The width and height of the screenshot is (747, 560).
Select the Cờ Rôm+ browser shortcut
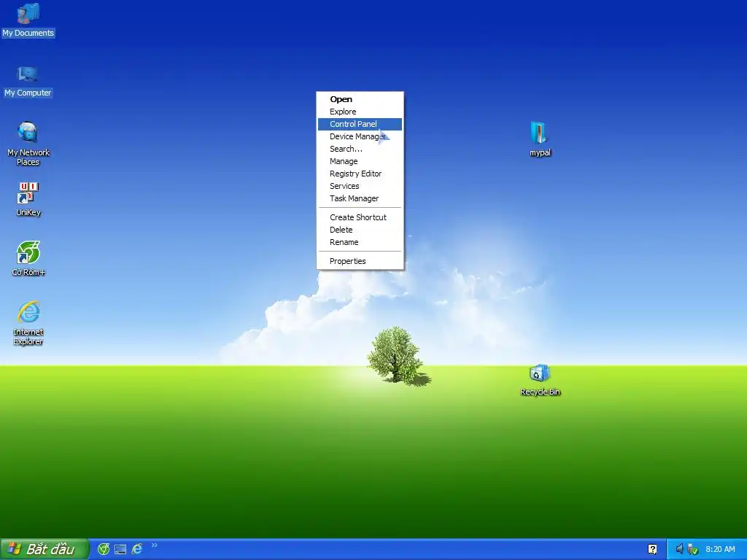28,259
